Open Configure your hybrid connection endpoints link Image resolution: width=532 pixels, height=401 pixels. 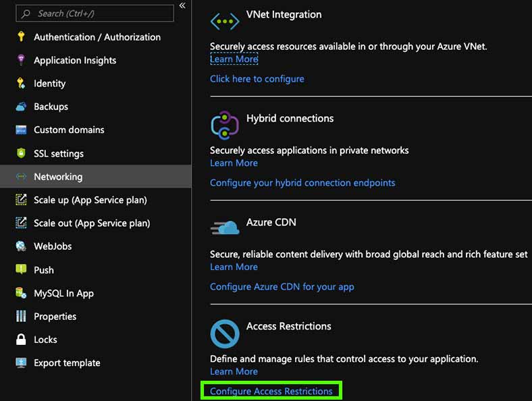coord(302,182)
